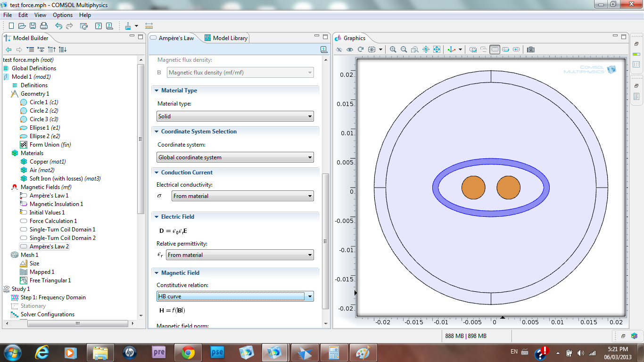
Task: Collapse the Conduction Current section
Action: click(157, 173)
